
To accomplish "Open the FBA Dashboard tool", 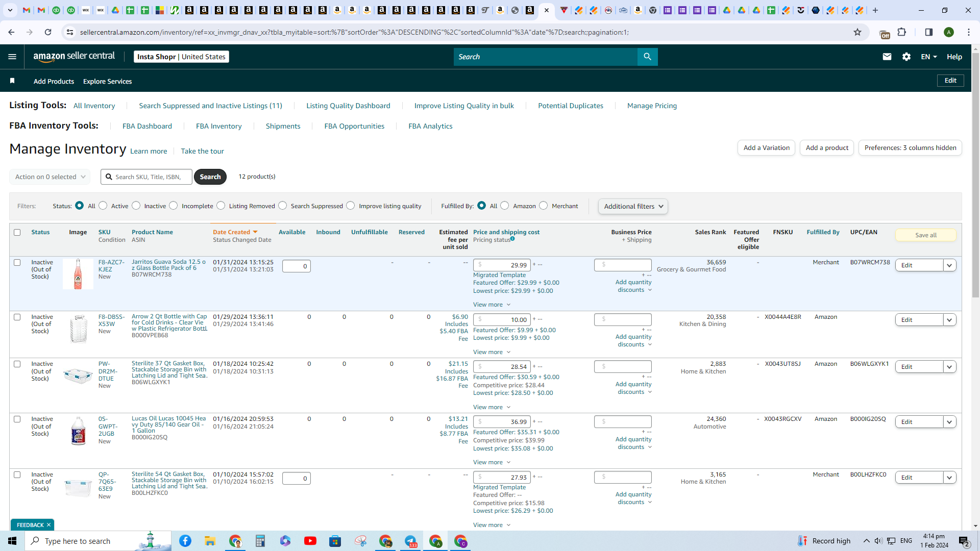I will 147,126.
